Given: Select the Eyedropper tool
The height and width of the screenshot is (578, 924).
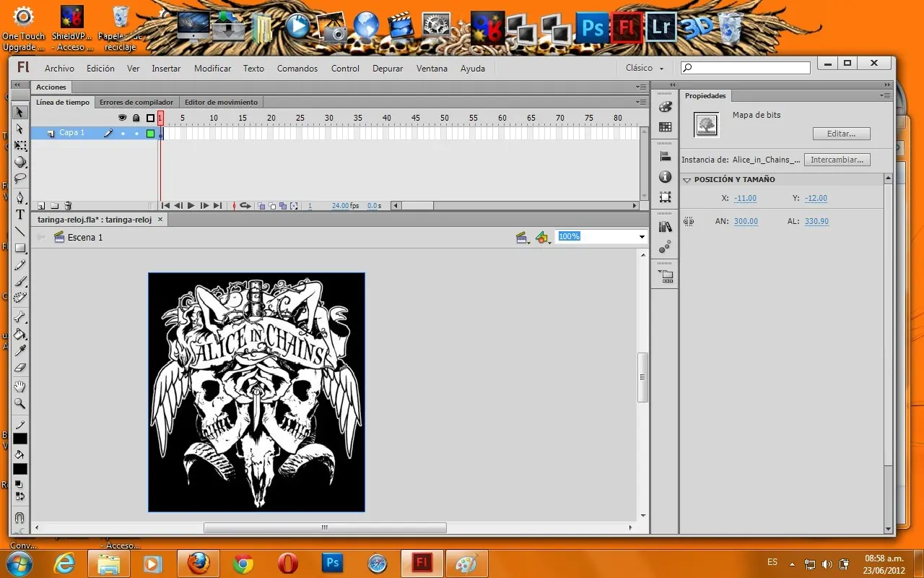Looking at the screenshot, I should 20,350.
